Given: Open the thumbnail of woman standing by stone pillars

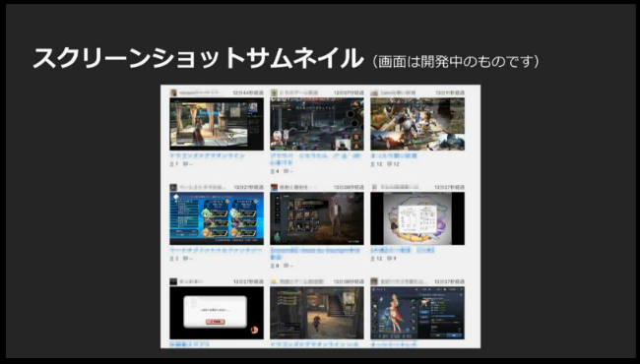Looking at the screenshot, I should coord(217,124).
